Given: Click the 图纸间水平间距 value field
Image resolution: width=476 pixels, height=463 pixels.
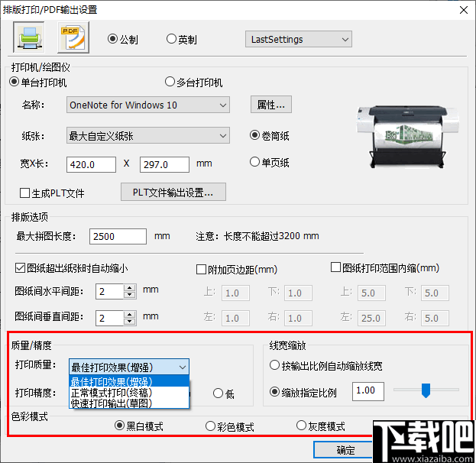Looking at the screenshot, I should (x=109, y=291).
